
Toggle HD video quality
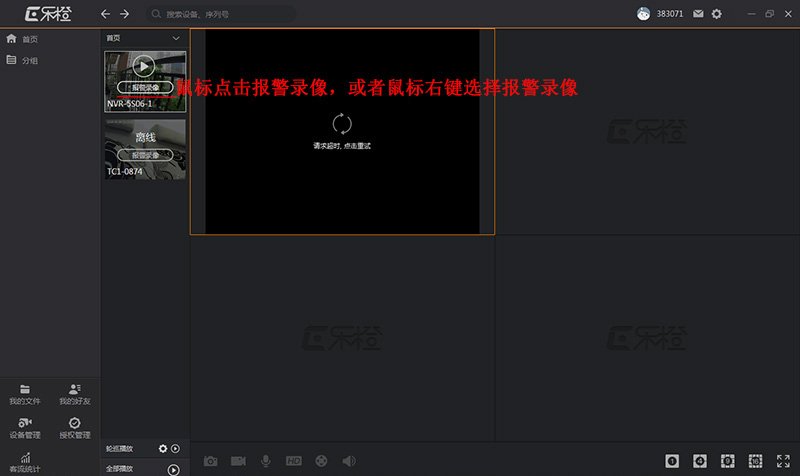tap(294, 461)
